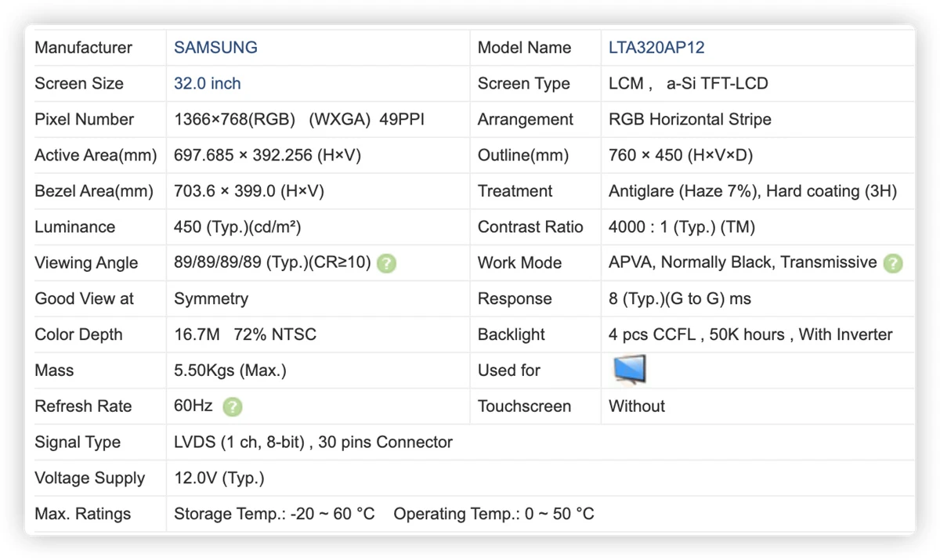Click the Arrangement value RGB Horizontal Stripe
This screenshot has height=560, width=940.
click(x=690, y=120)
